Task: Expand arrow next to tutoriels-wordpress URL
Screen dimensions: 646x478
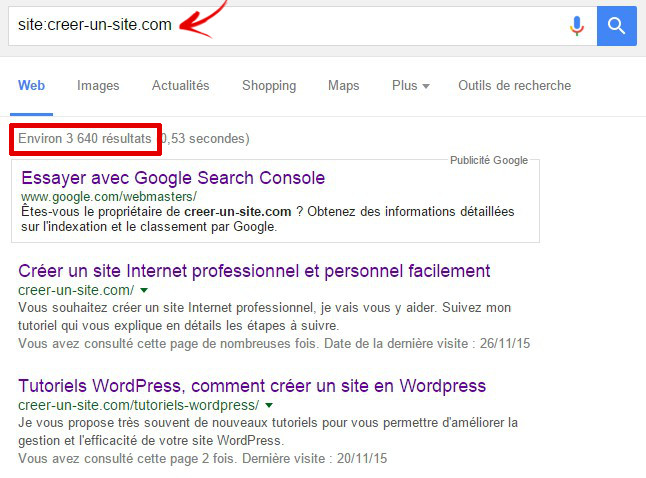Action: (269, 405)
